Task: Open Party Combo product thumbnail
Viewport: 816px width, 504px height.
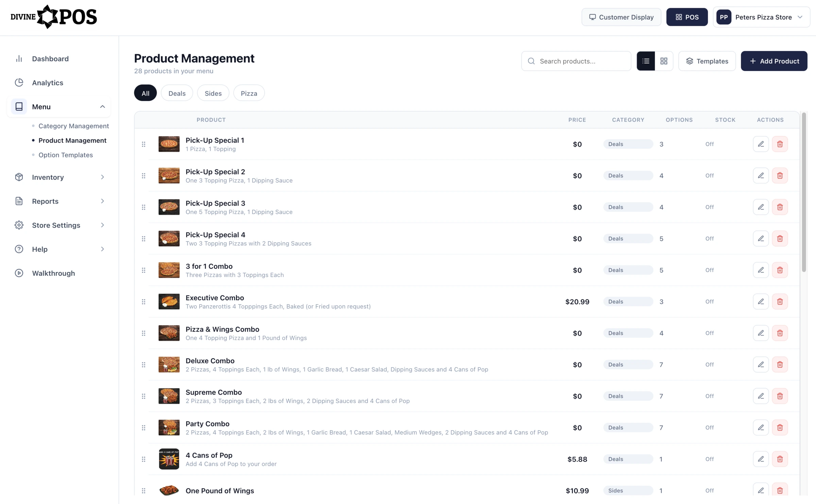Action: (x=169, y=428)
